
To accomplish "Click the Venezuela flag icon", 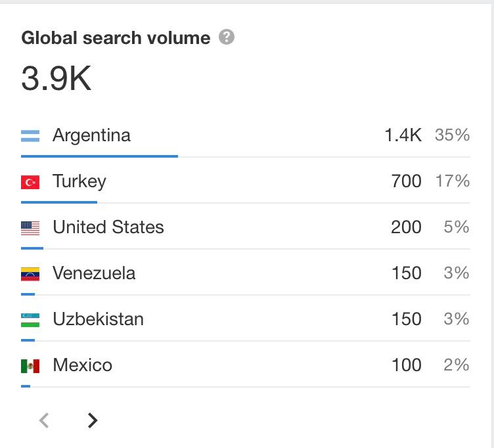I will point(30,274).
